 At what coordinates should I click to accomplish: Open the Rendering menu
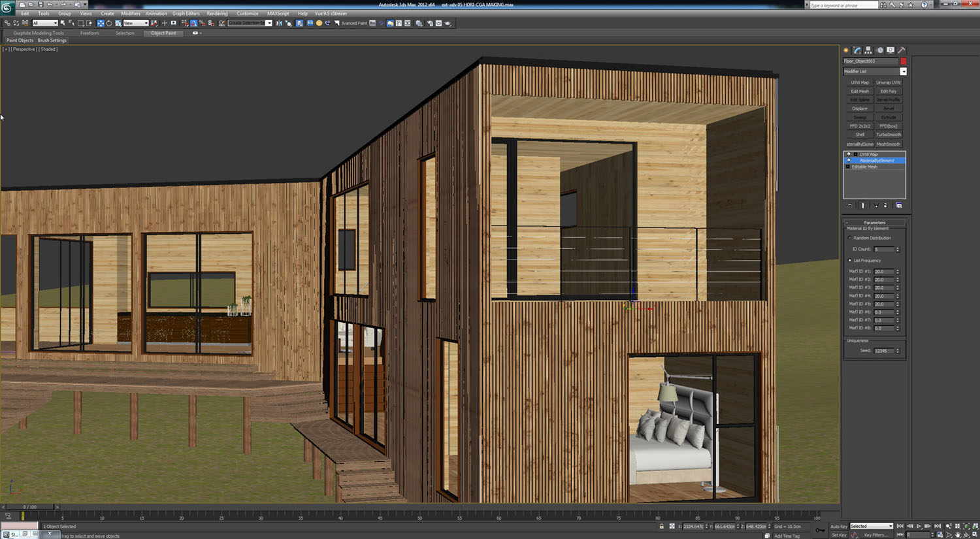point(217,14)
